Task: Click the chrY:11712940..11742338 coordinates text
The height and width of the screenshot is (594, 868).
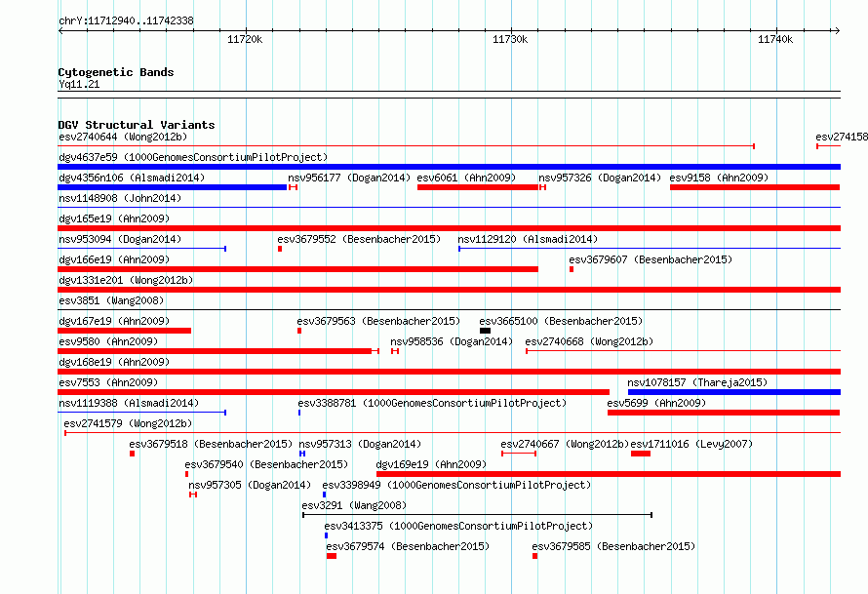Action: click(126, 20)
